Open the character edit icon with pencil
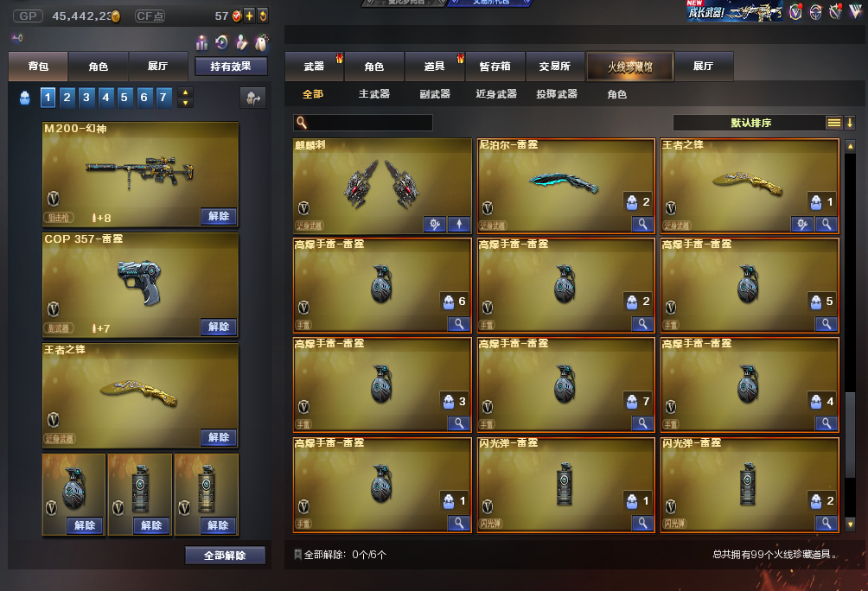This screenshot has width=868, height=591. [241, 42]
